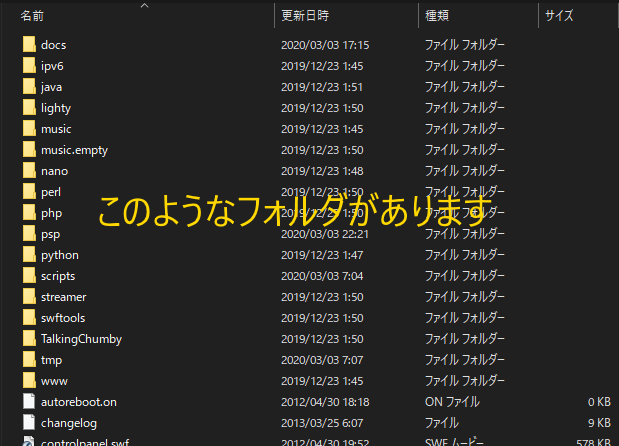Viewport: 619px width, 446px height.
Task: Click the swftools folder name
Action: [x=63, y=318]
